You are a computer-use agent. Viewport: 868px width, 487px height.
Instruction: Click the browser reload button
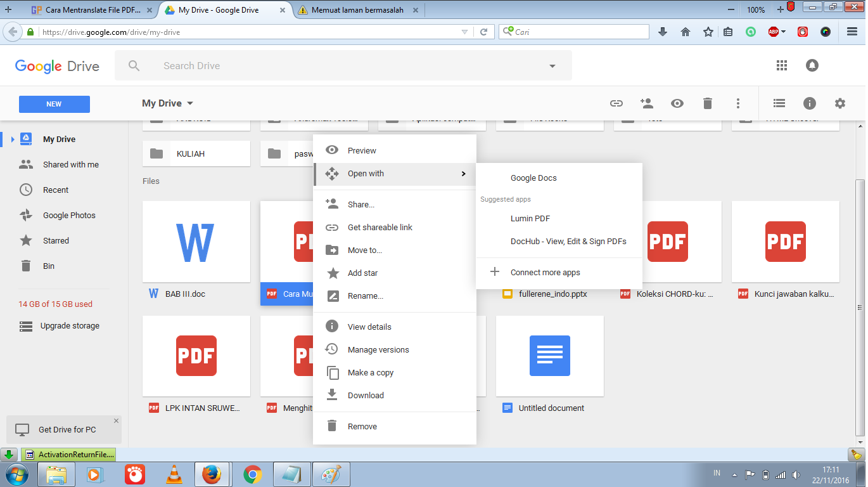(483, 32)
